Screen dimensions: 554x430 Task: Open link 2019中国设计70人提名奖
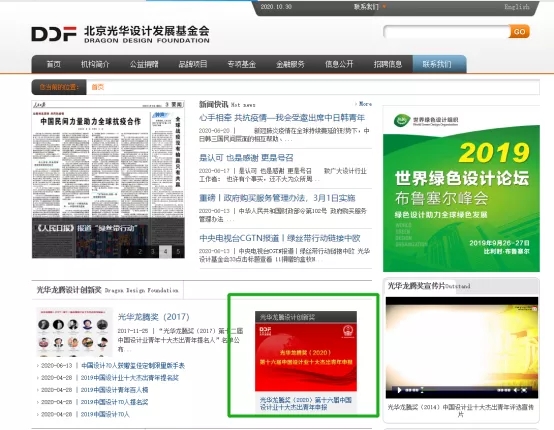click(114, 402)
